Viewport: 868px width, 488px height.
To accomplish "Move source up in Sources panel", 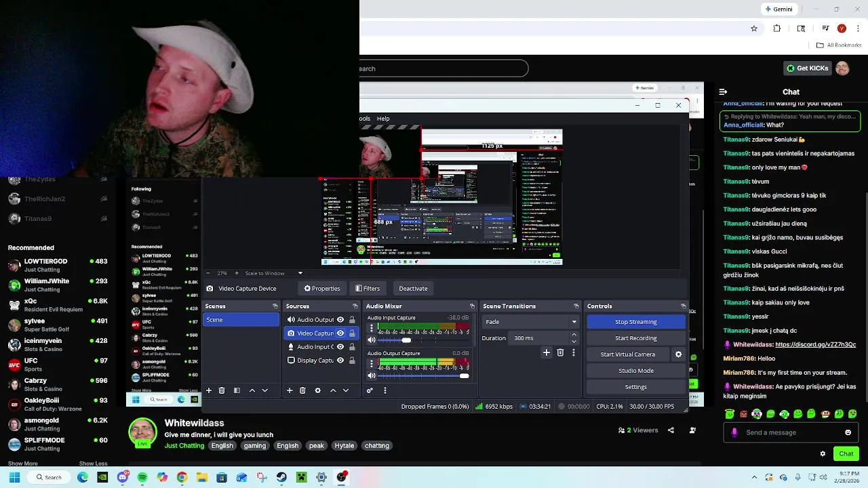I will point(333,390).
